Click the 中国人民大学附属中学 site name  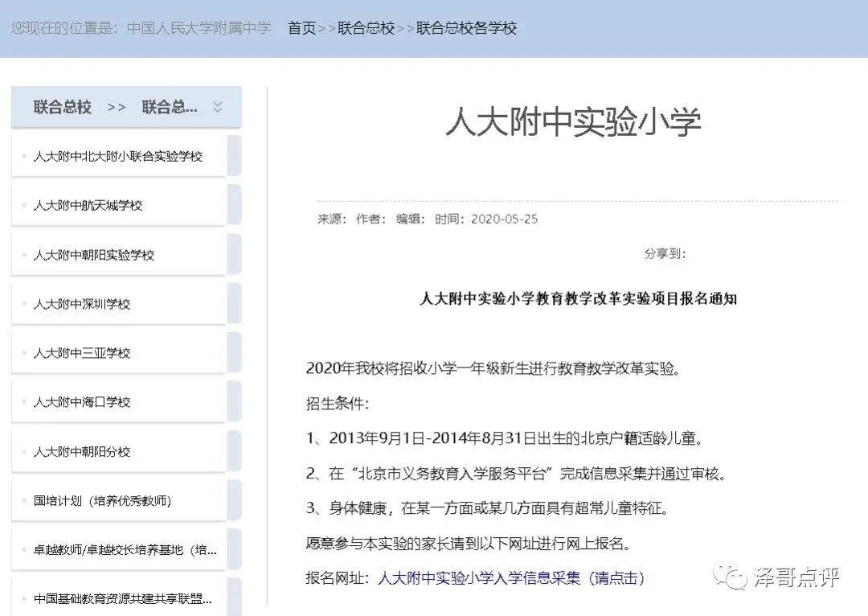point(199,28)
